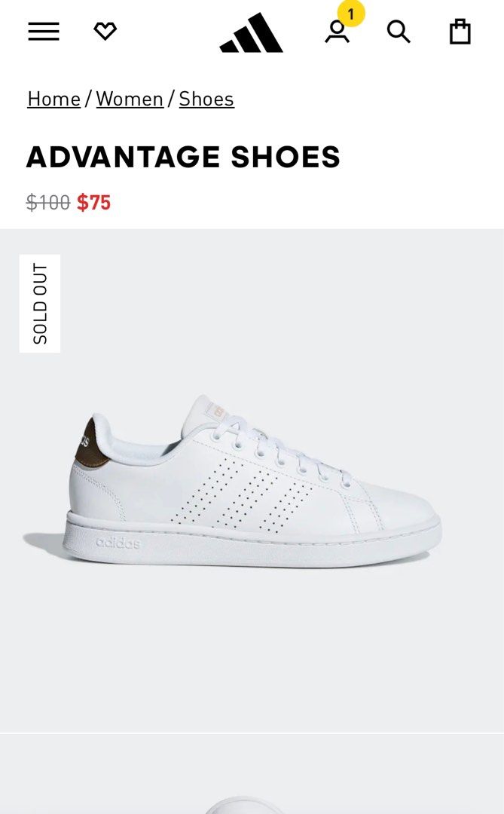Select the Advantage Shoes product title
504x814 pixels.
coord(183,157)
